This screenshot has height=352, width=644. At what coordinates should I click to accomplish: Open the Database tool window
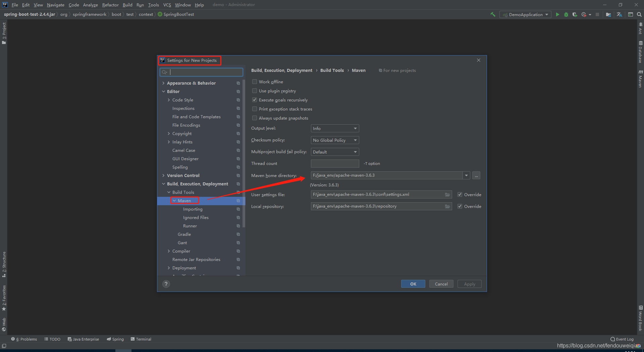point(641,52)
